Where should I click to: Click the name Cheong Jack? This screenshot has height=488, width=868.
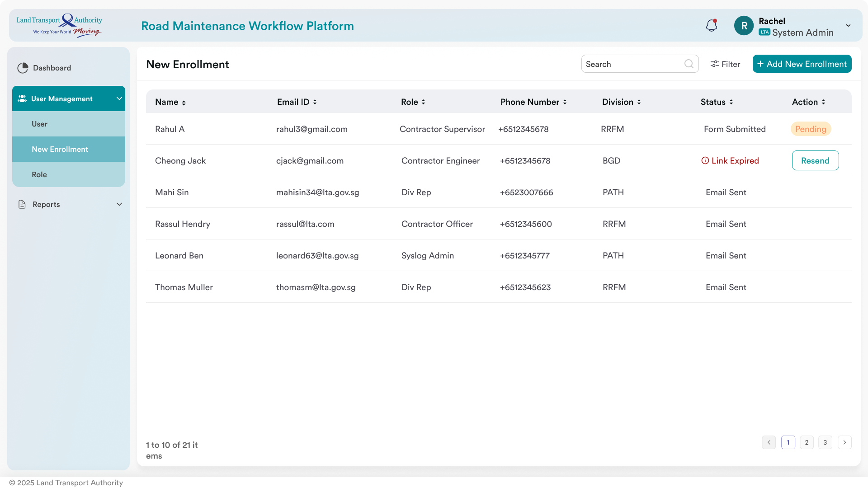tap(180, 160)
